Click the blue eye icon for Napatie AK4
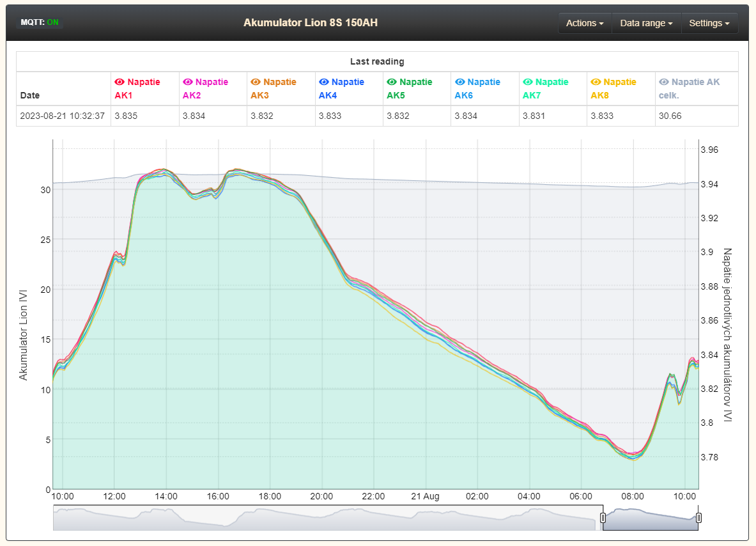The width and height of the screenshot is (756, 546). click(324, 82)
